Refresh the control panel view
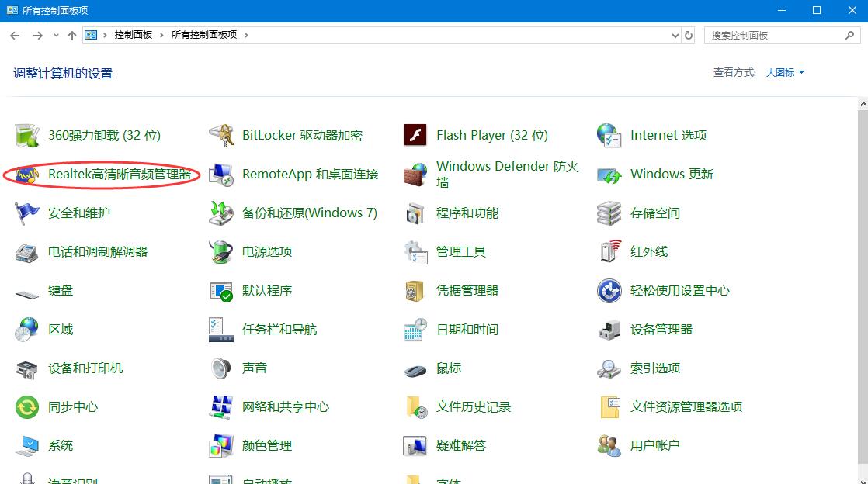This screenshot has height=484, width=868. pos(689,36)
